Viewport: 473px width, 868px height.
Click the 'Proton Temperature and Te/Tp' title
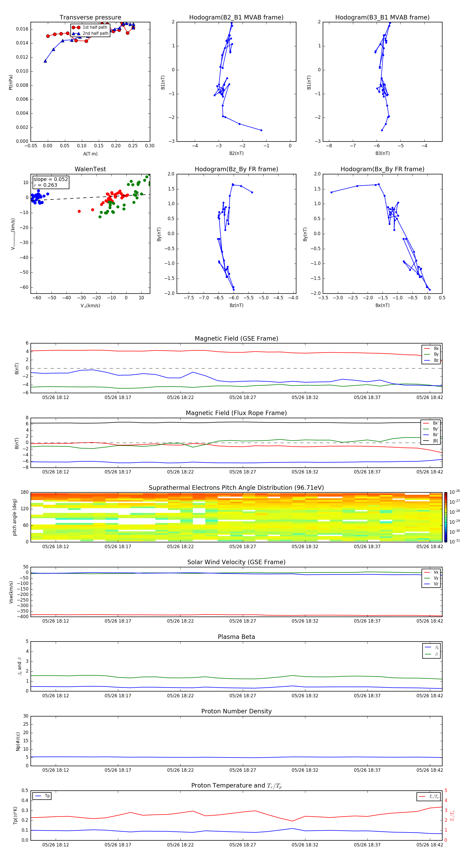[236, 786]
